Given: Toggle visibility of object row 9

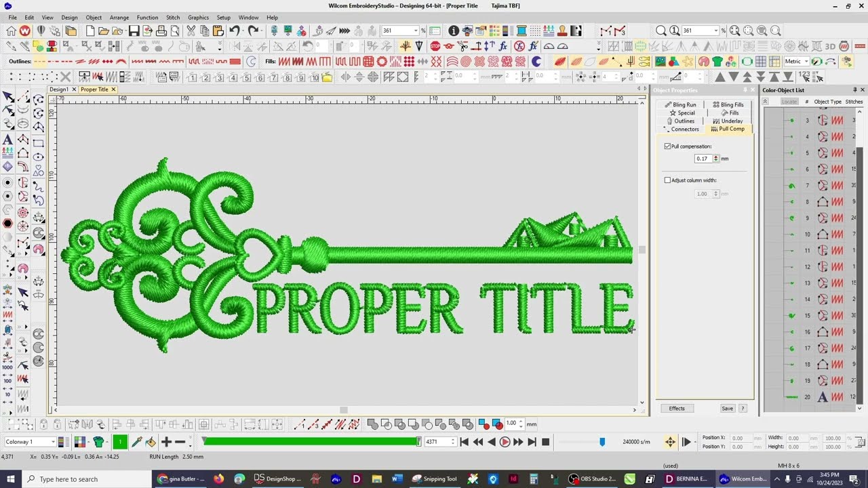Looking at the screenshot, I should (791, 218).
